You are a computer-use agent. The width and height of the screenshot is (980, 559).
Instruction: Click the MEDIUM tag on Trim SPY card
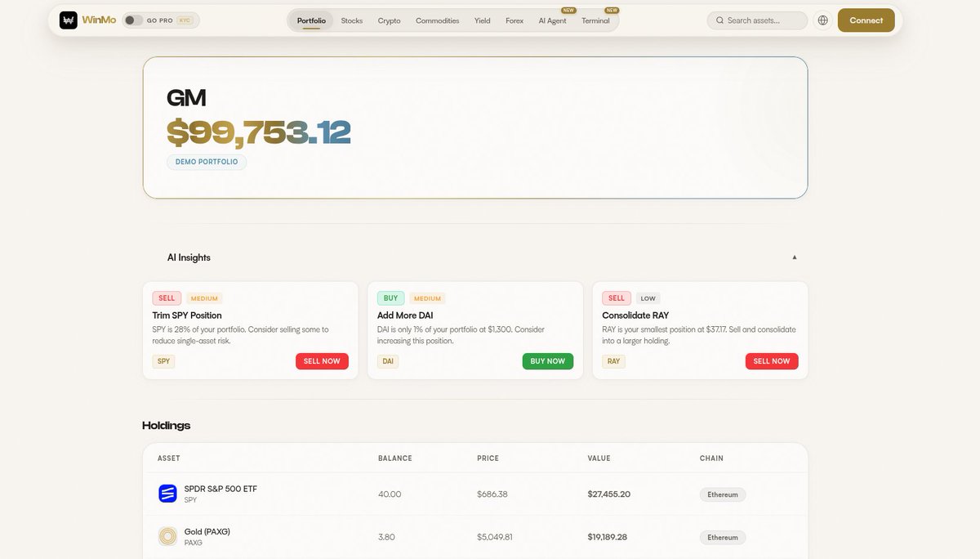click(204, 298)
